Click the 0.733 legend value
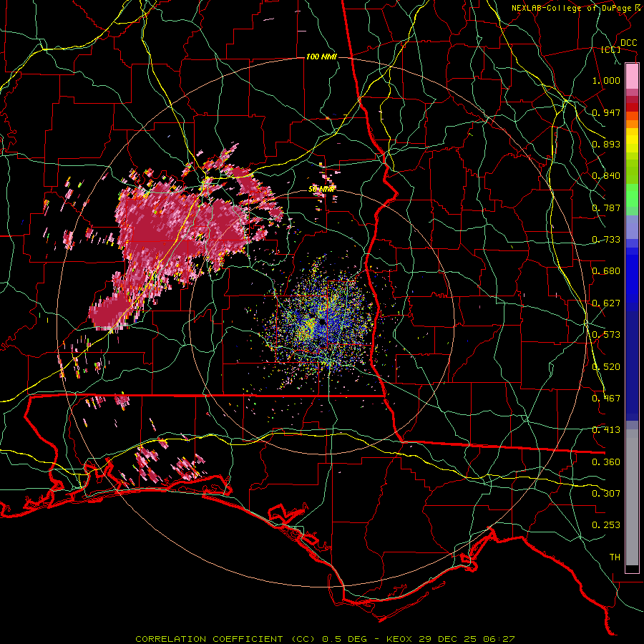The height and width of the screenshot is (644, 644). point(606,240)
